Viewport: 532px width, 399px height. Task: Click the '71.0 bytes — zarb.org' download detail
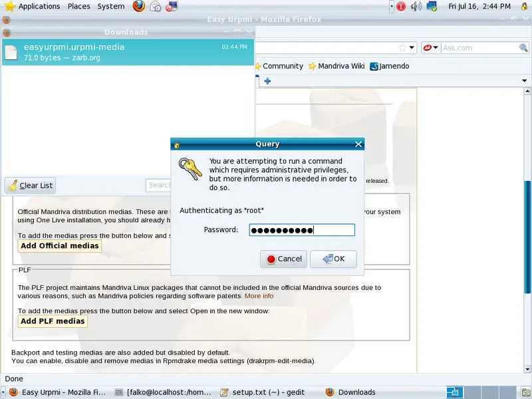coord(62,58)
